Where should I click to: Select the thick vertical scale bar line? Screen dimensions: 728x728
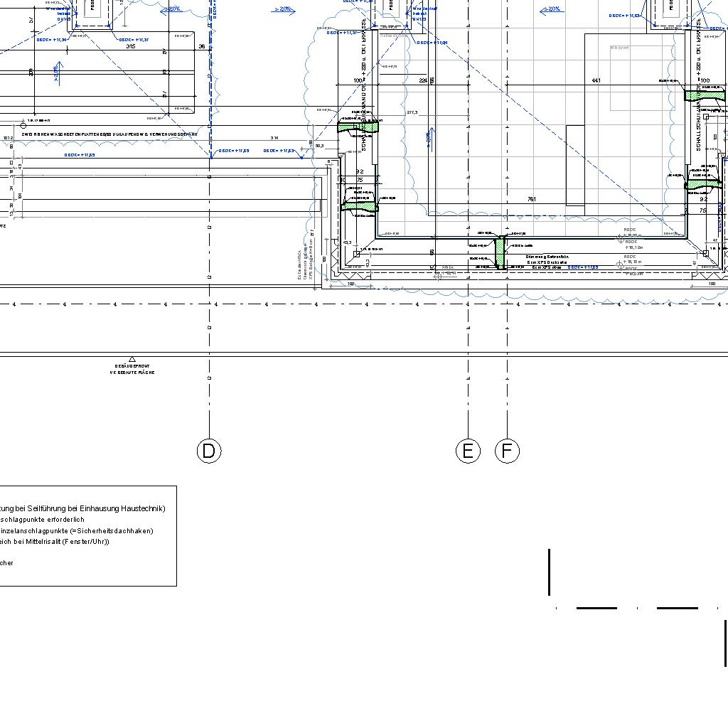(550, 572)
